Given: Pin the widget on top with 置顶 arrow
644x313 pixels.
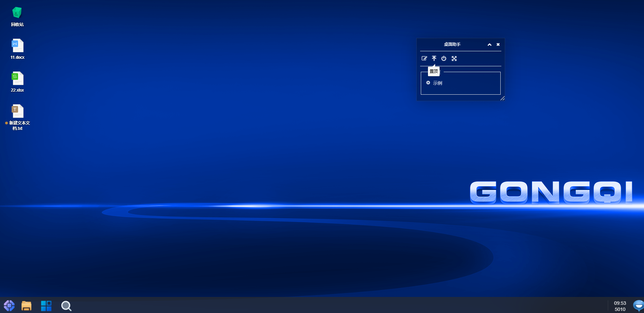Looking at the screenshot, I should 434,58.
